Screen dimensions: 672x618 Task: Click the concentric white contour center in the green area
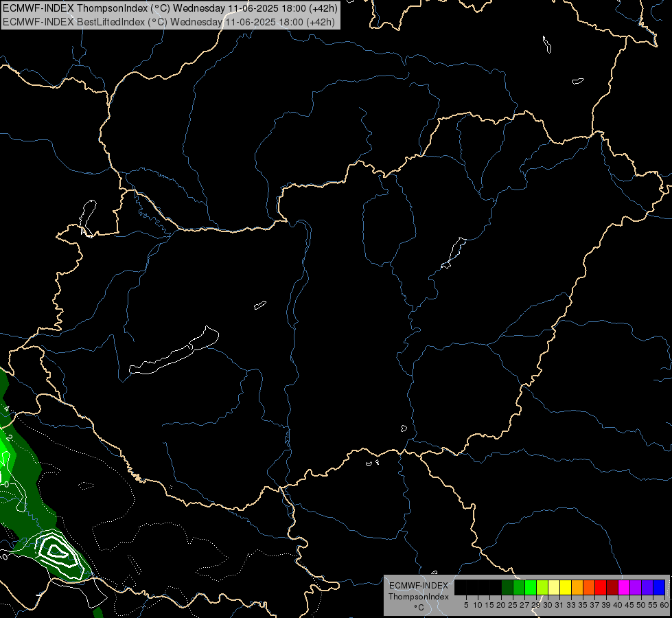coord(56,551)
